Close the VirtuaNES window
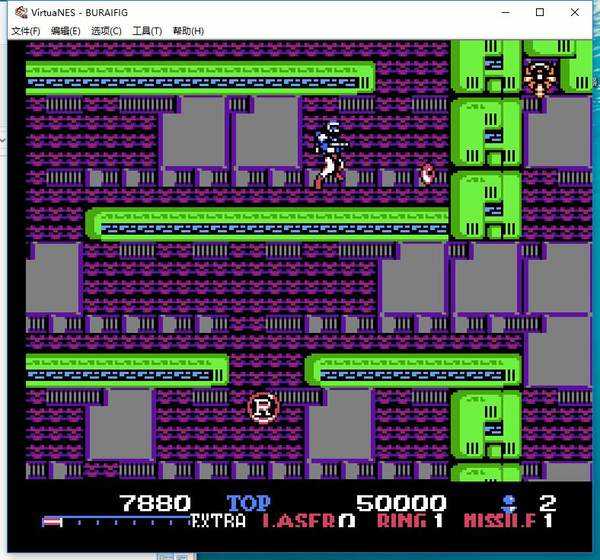Image resolution: width=600 pixels, height=560 pixels. pyautogui.click(x=574, y=12)
